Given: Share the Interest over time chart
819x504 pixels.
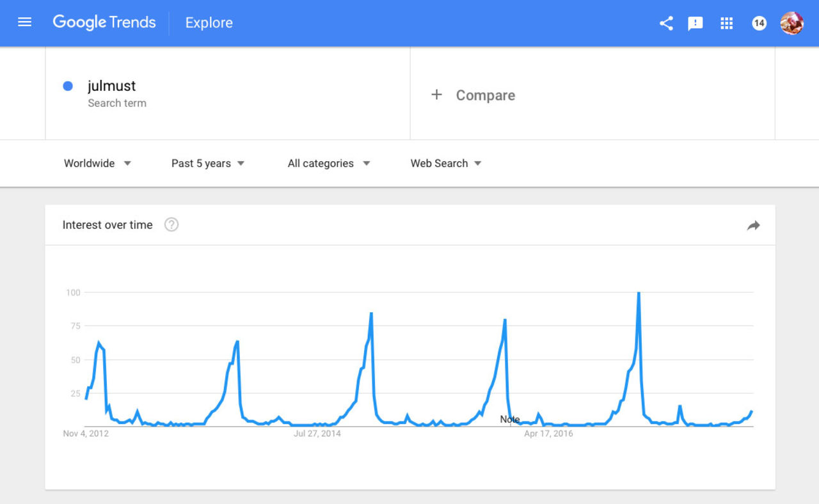Looking at the screenshot, I should coord(753,225).
